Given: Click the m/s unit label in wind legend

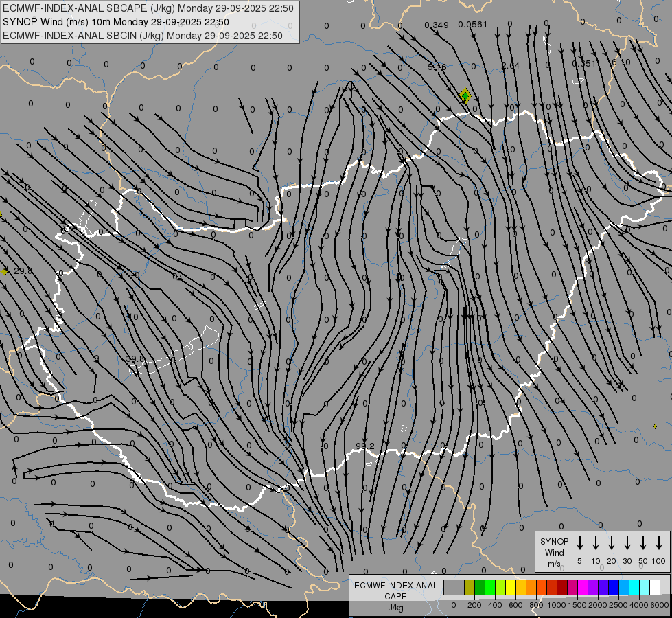Looking at the screenshot, I should 554,564.
